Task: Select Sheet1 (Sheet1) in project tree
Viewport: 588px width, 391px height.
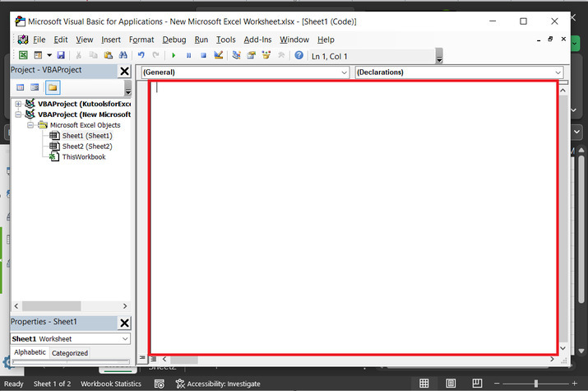Action: [x=87, y=136]
